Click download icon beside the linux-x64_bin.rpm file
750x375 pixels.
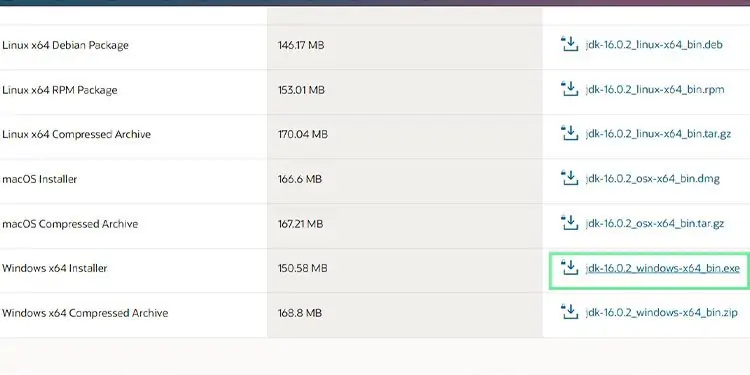pos(569,89)
